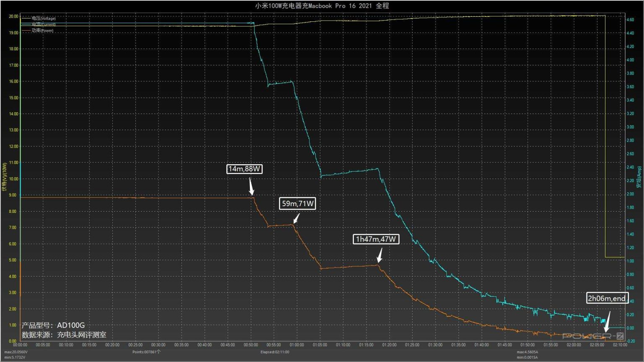Viewport: 644px width, 362px height.
Task: Click the 01:00:00 time axis label
Action: point(297,345)
